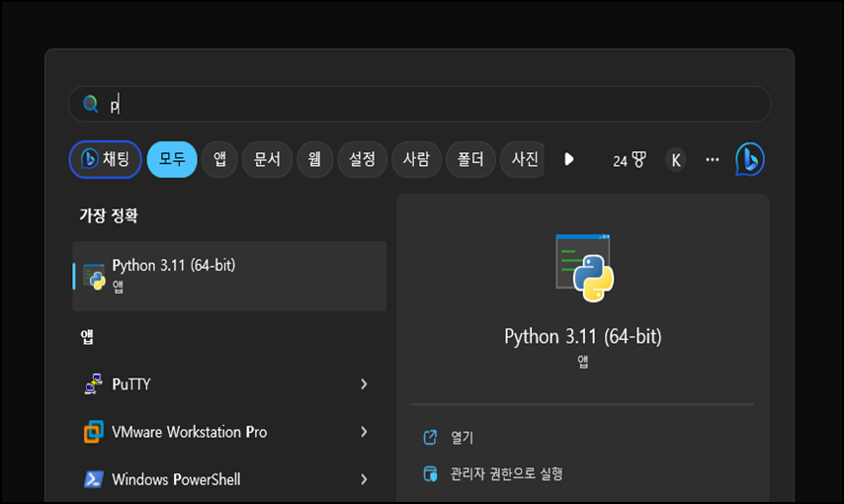The width and height of the screenshot is (844, 504).
Task: Open the VMware Workstation Pro result
Action: 230,432
